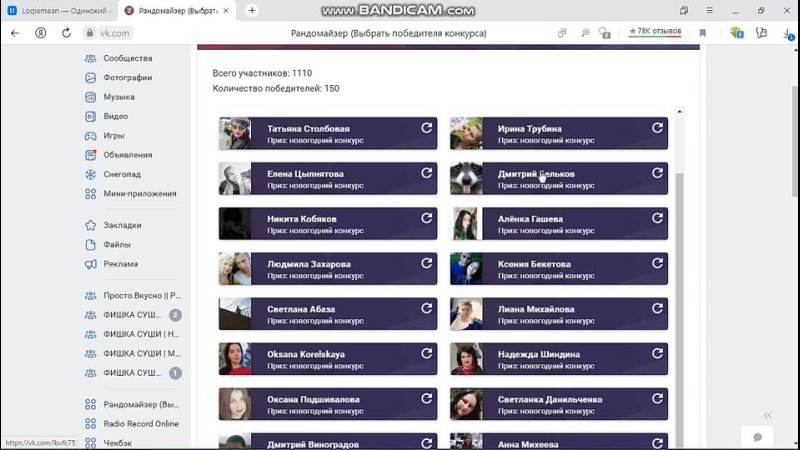Go back using the browser back arrow
The width and height of the screenshot is (800, 450).
(x=15, y=33)
